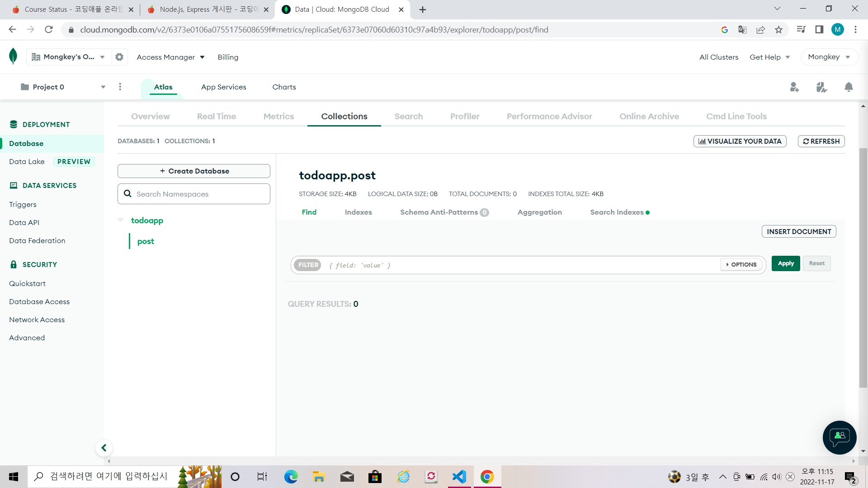Open Chrome profile avatar M

click(838, 30)
